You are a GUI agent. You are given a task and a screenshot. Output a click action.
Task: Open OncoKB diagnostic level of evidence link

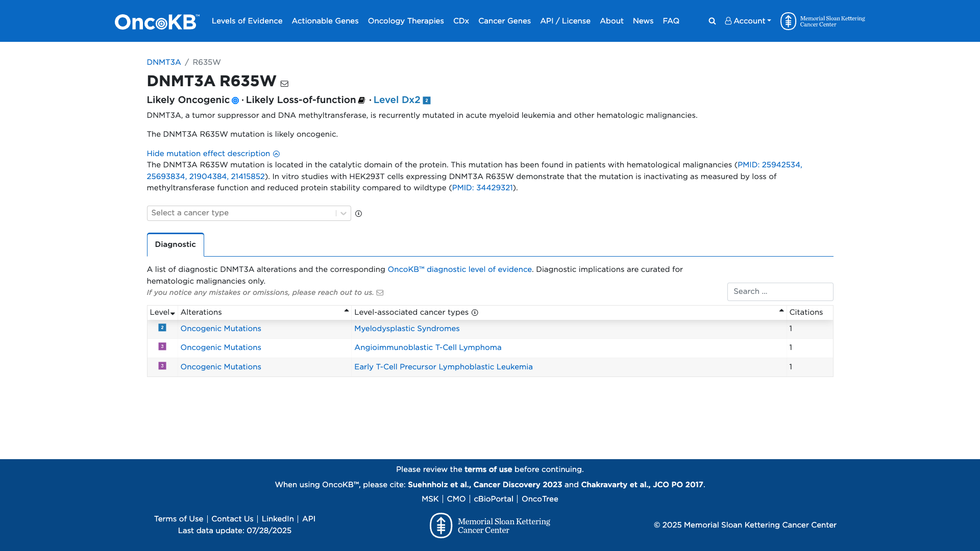tap(459, 269)
